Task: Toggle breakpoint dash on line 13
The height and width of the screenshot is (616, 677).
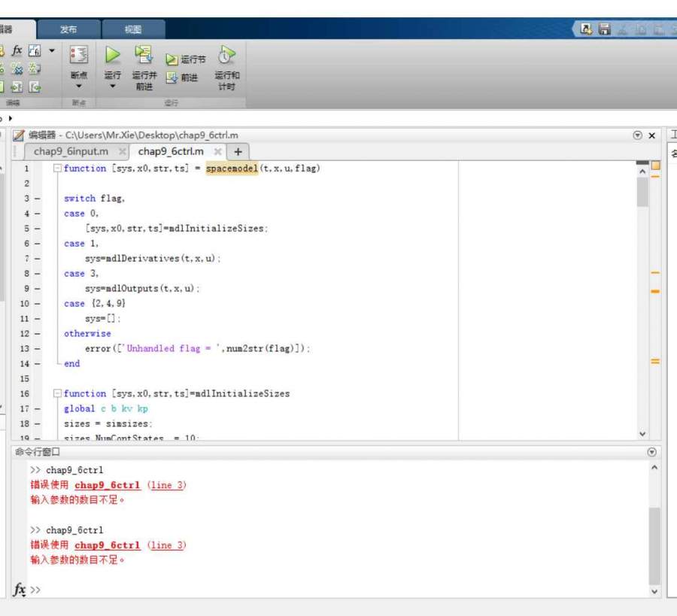Action: click(37, 348)
